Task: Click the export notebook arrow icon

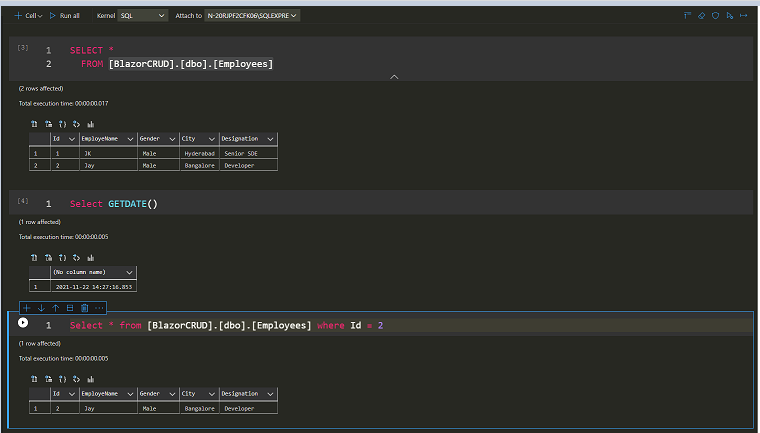Action: [744, 16]
